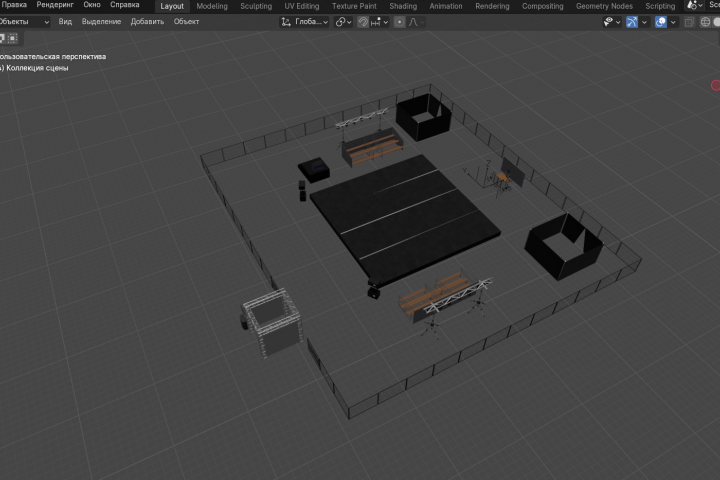Open the Объект viewport menu
Screen dimensions: 720x480
click(186, 22)
